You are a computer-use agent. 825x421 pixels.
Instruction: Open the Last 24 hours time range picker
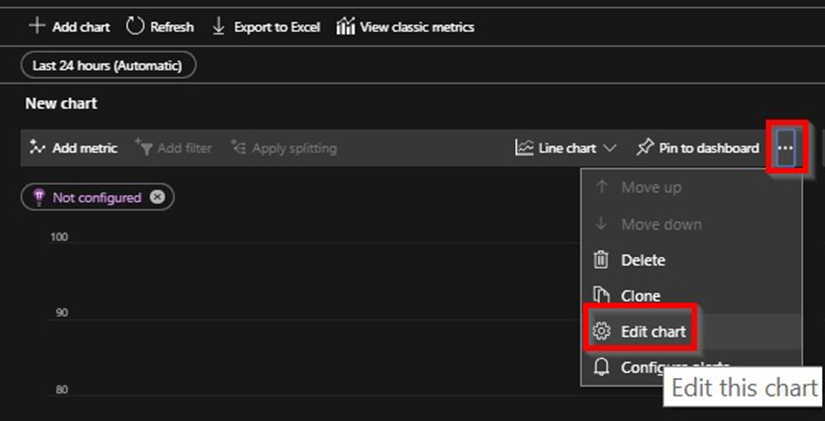click(x=107, y=65)
